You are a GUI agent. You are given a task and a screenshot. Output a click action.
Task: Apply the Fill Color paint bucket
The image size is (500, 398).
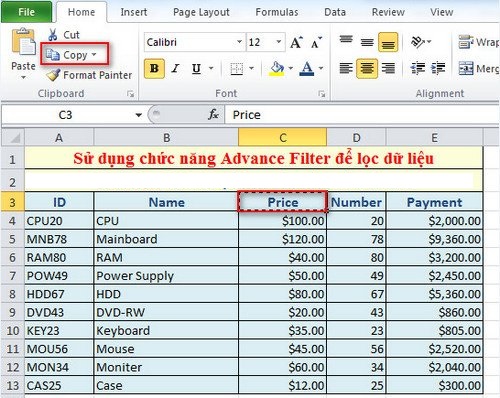tap(277, 69)
